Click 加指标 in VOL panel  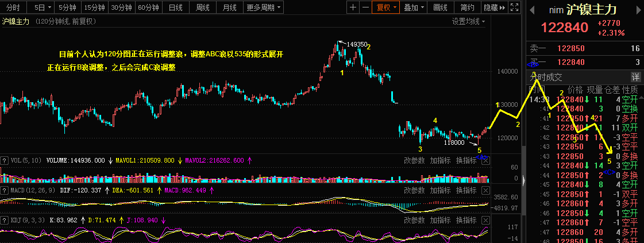coord(440,160)
